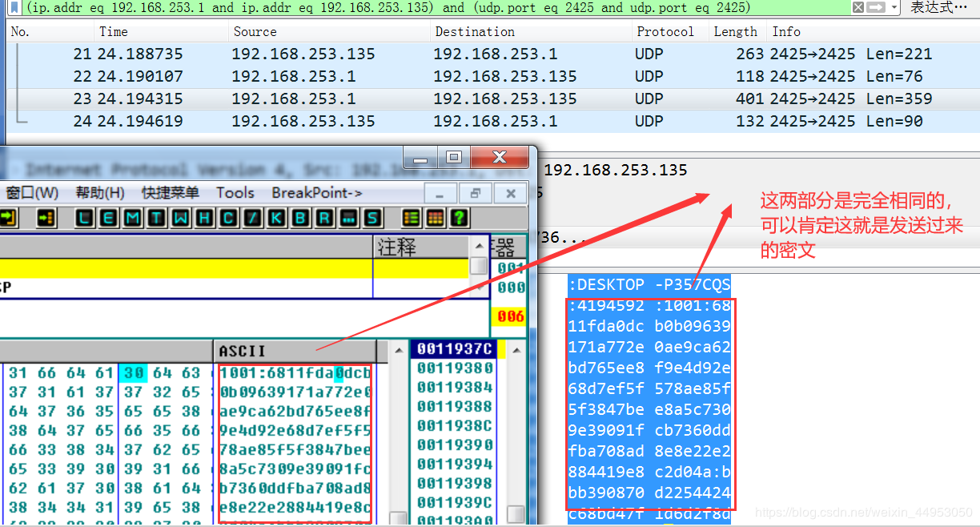Screen dimensions: 980x527
Task: Select packet 24 with Len=90
Action: click(x=493, y=122)
